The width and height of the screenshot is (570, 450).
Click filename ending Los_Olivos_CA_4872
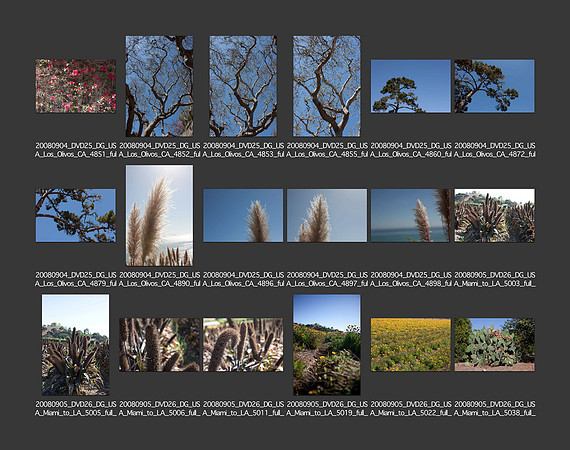tap(494, 150)
